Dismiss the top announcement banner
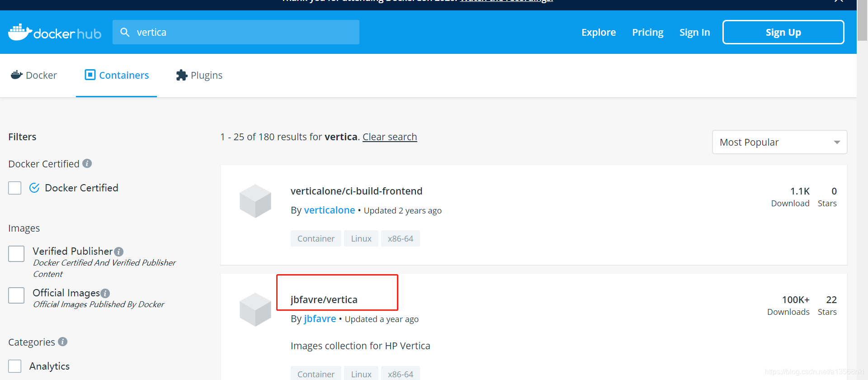The width and height of the screenshot is (868, 380). pyautogui.click(x=839, y=1)
